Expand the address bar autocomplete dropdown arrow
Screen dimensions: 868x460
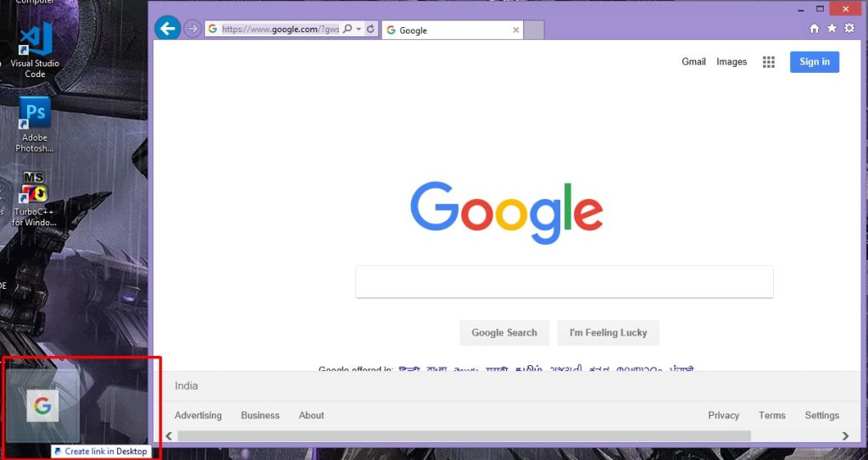click(x=359, y=29)
